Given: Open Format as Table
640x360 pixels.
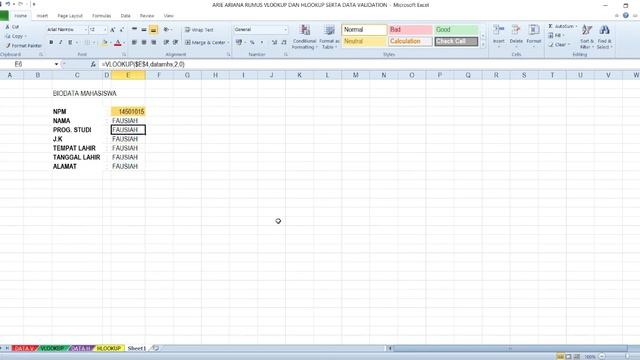Looking at the screenshot, I should [x=329, y=37].
